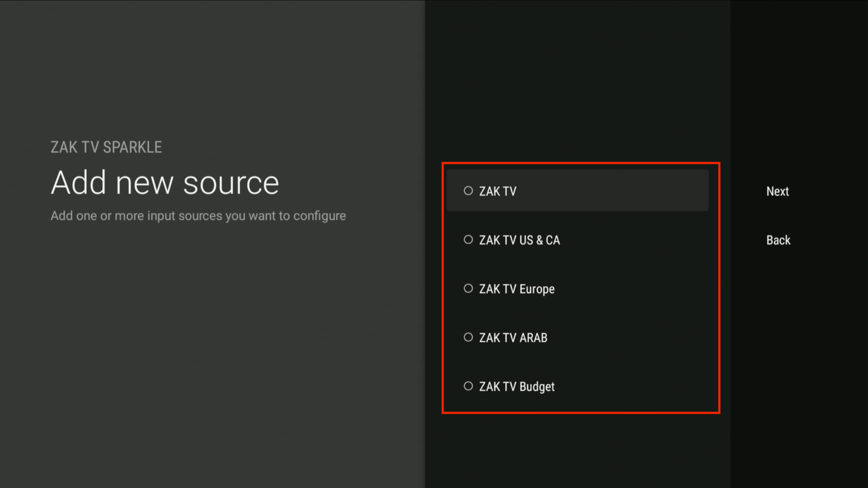
Task: Click the input sources description text
Action: coord(198,216)
